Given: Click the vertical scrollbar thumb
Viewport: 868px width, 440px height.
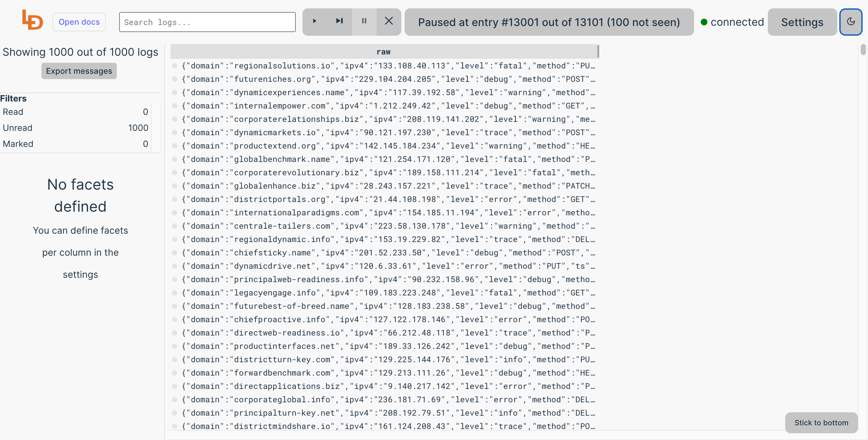Looking at the screenshot, I should 863,49.
